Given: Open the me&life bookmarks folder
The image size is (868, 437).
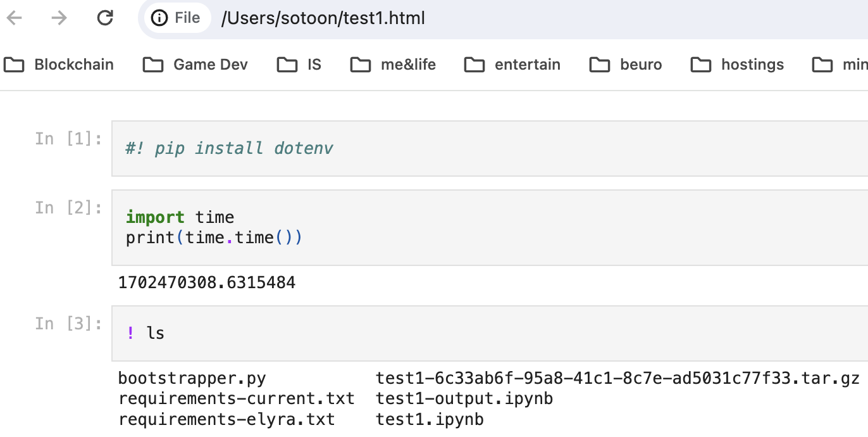Looking at the screenshot, I should pos(394,65).
